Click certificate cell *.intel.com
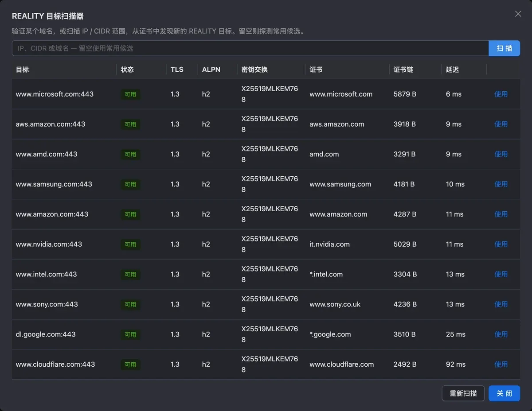Image resolution: width=532 pixels, height=411 pixels. tap(326, 274)
